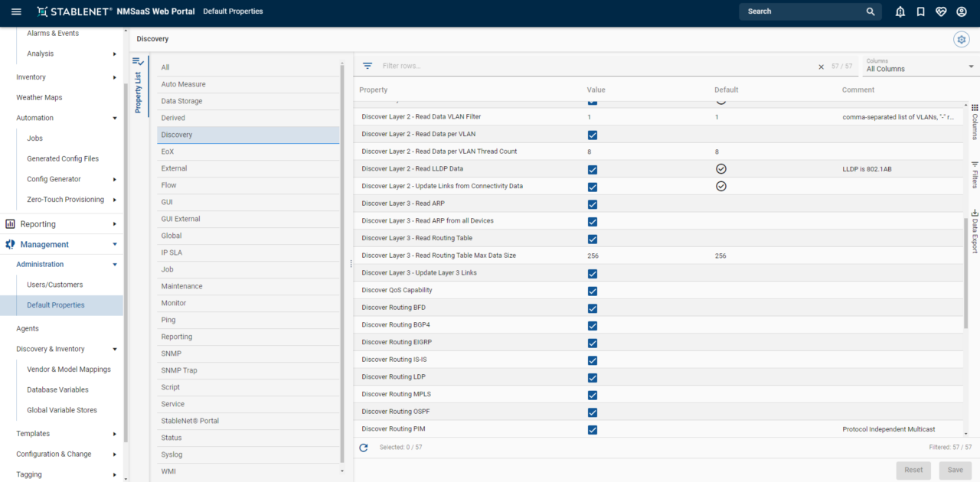980x482 pixels.
Task: Disable Discover Routing BGP4
Action: (592, 325)
